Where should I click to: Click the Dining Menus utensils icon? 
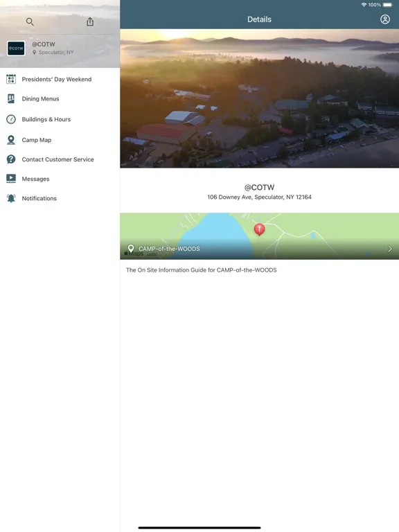11,99
